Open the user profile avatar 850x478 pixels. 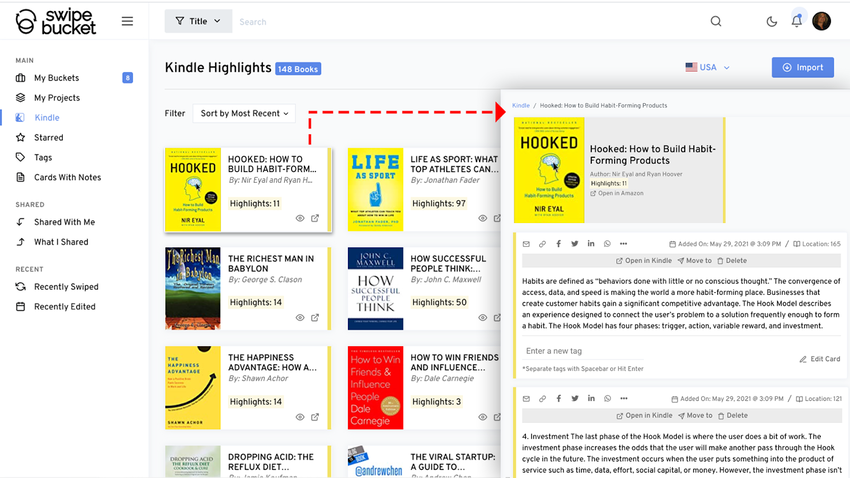(821, 21)
